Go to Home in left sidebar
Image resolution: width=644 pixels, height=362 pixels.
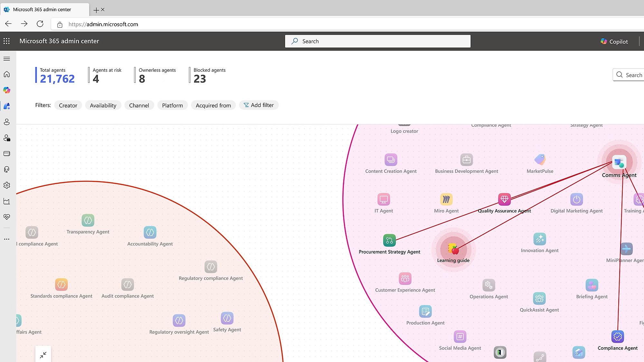pos(7,74)
